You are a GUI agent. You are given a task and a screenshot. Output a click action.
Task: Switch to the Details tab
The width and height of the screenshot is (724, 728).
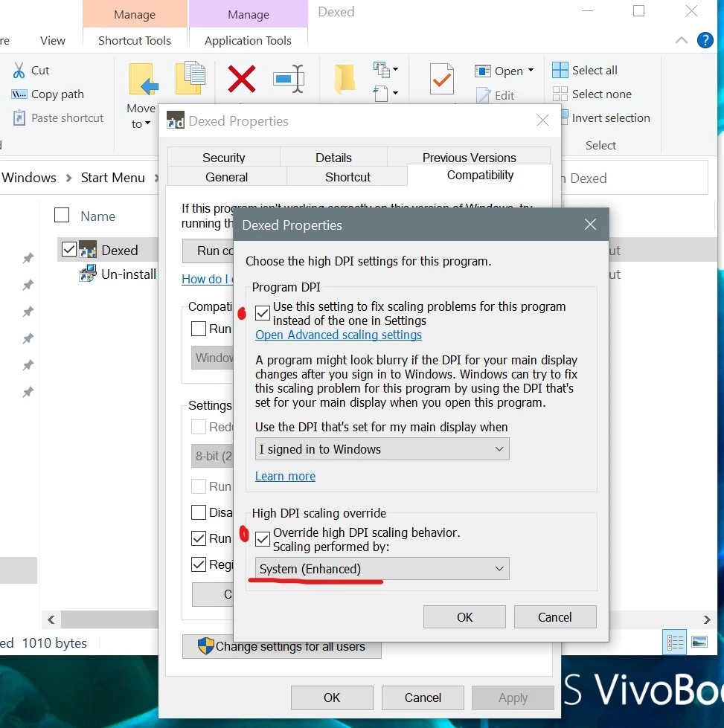tap(333, 158)
